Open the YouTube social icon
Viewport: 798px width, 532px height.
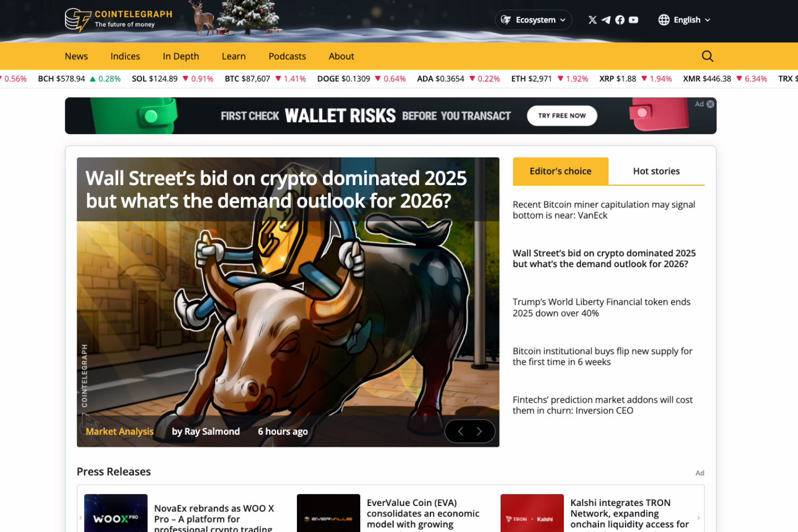[634, 20]
